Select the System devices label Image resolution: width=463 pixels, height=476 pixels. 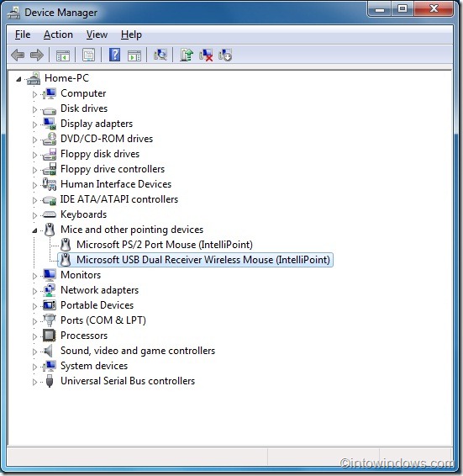coord(94,366)
